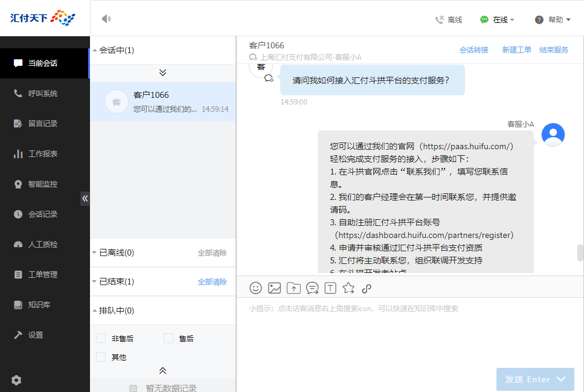584x392 pixels.
Task: Click the quick reply chat icon
Action: click(x=312, y=288)
